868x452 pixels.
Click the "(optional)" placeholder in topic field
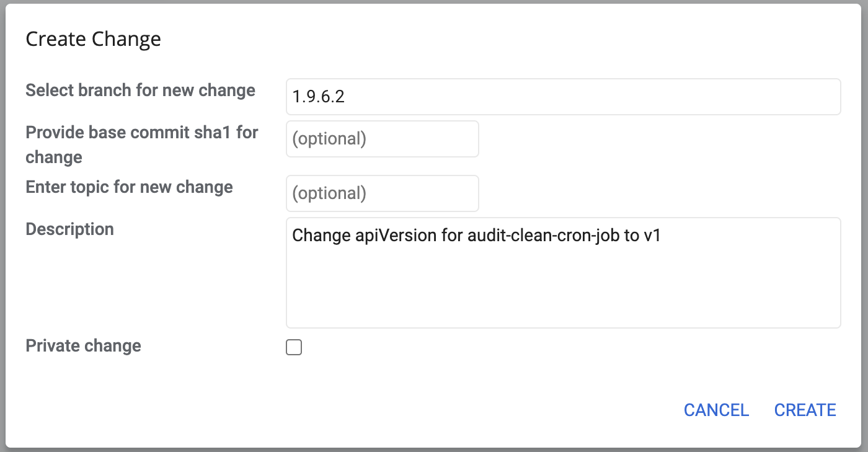pyautogui.click(x=329, y=193)
